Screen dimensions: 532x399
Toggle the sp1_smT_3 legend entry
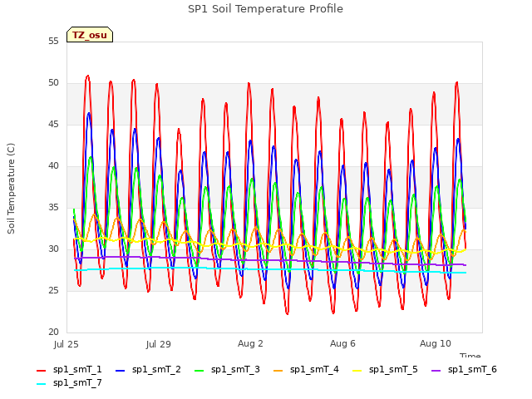click(x=227, y=369)
